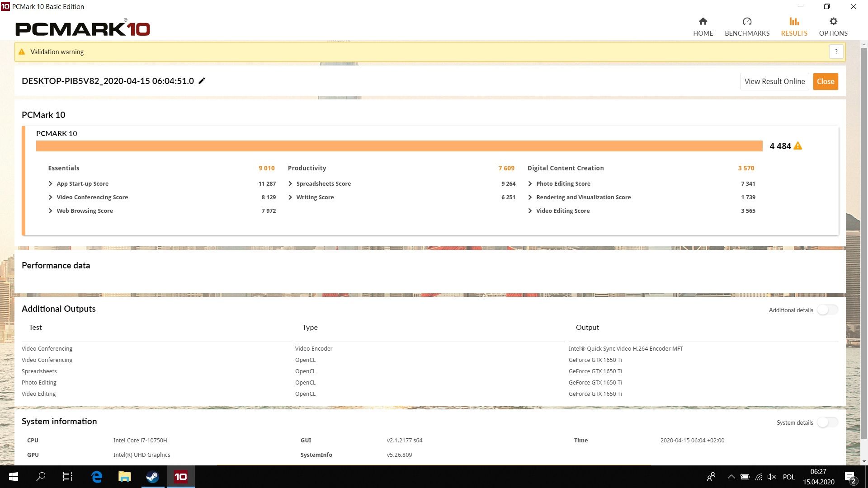868x488 pixels.
Task: Click the warning triangle beside score 4 484
Action: click(798, 146)
